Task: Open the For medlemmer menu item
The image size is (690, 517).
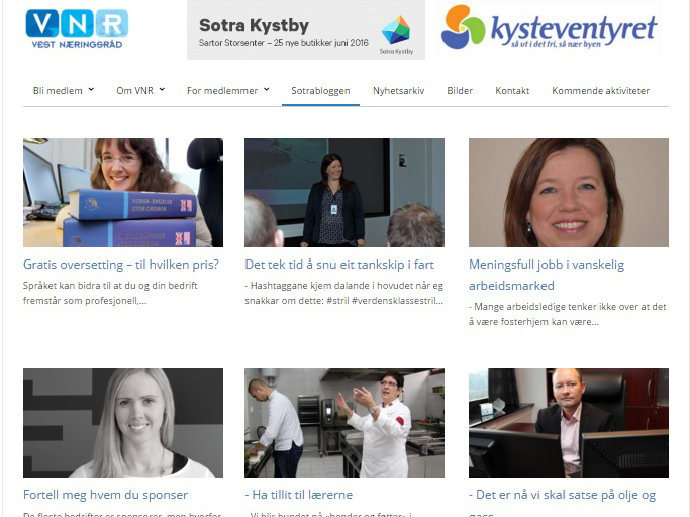Action: coord(222,91)
